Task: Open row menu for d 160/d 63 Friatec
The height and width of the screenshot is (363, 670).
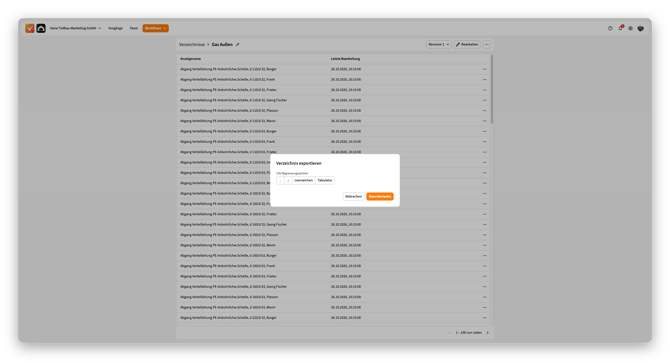Action: coord(485,276)
